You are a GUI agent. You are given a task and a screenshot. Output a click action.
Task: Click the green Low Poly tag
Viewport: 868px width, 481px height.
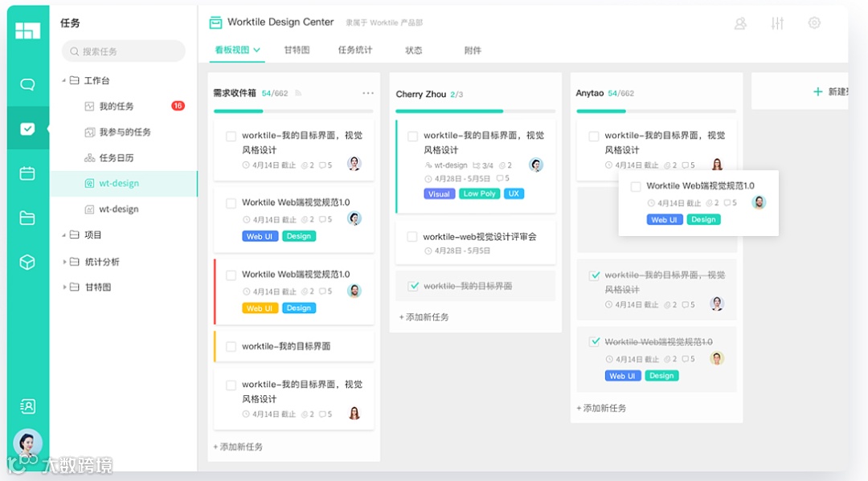(479, 194)
